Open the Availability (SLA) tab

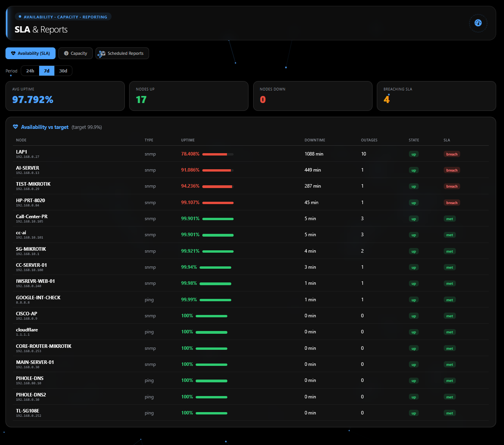pos(31,53)
